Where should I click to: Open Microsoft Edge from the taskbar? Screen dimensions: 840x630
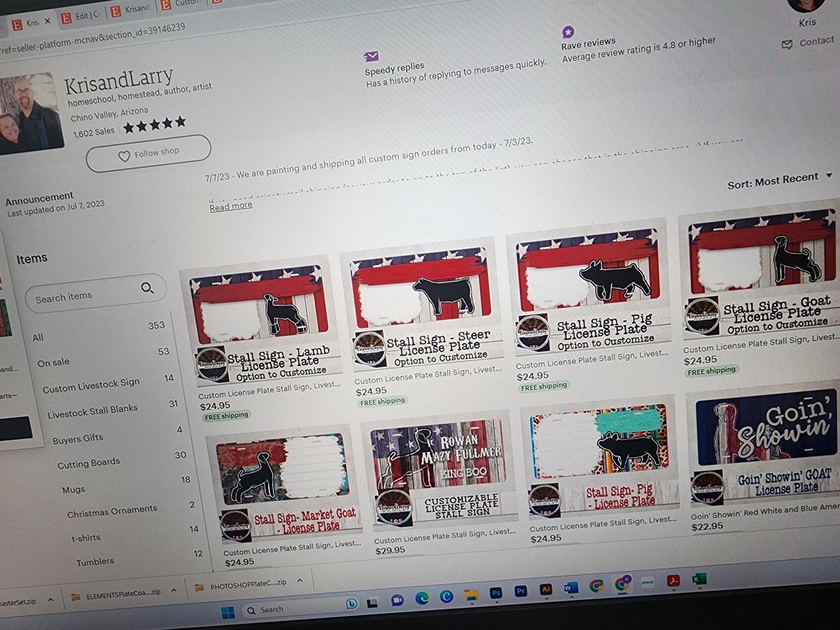coord(421,598)
